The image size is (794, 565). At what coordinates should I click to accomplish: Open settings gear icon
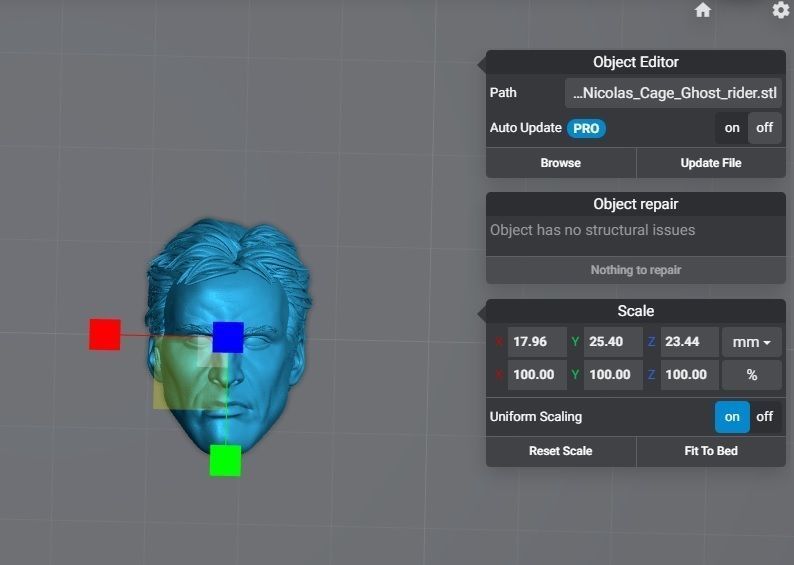click(781, 10)
